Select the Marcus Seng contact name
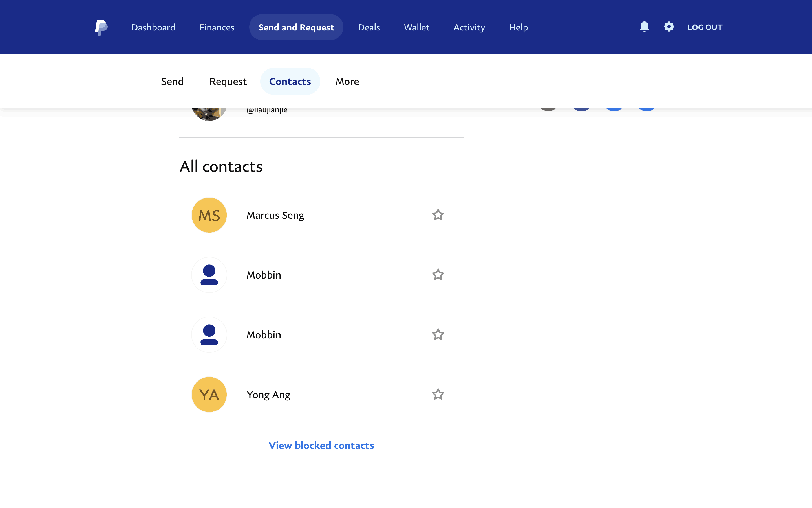This screenshot has width=812, height=508. [x=275, y=215]
